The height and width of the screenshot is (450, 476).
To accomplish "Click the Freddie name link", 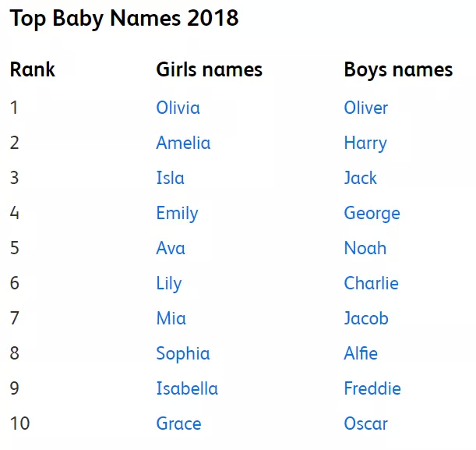I will coord(372,389).
